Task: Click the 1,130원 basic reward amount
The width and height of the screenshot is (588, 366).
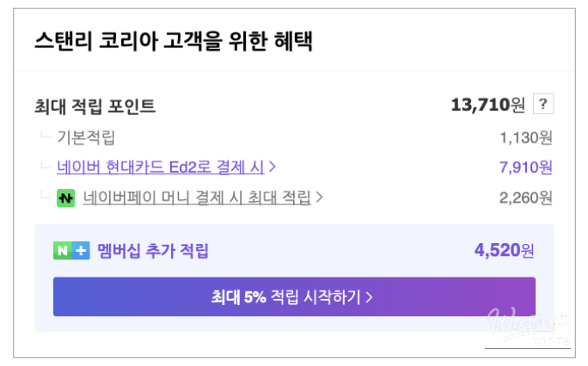Action: 526,137
